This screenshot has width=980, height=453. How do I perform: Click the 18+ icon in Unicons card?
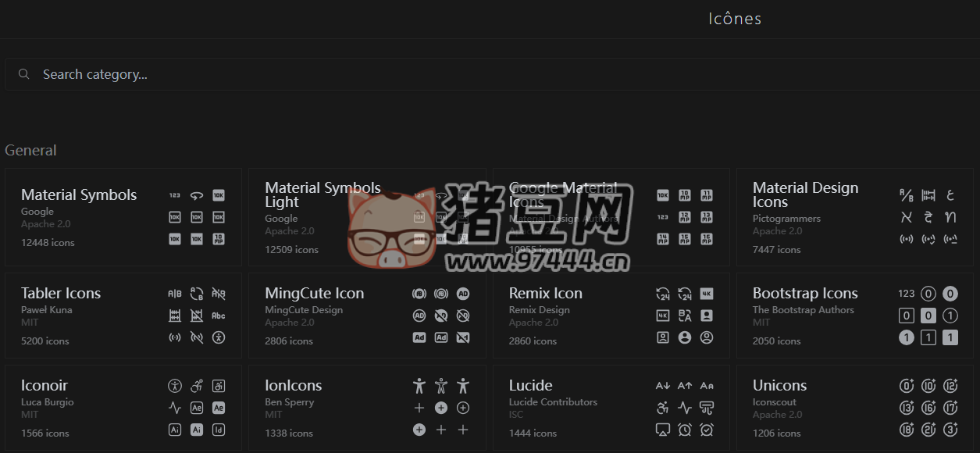coord(907,430)
